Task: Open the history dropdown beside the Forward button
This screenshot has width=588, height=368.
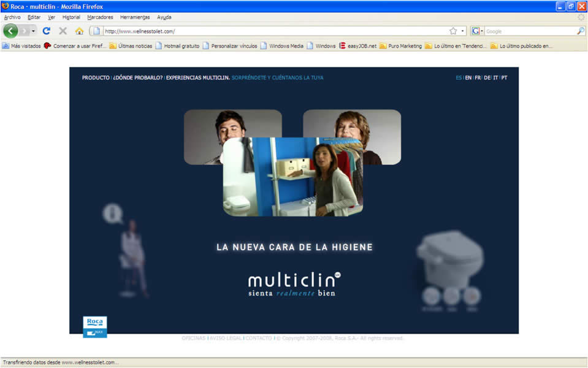Action: (x=33, y=31)
